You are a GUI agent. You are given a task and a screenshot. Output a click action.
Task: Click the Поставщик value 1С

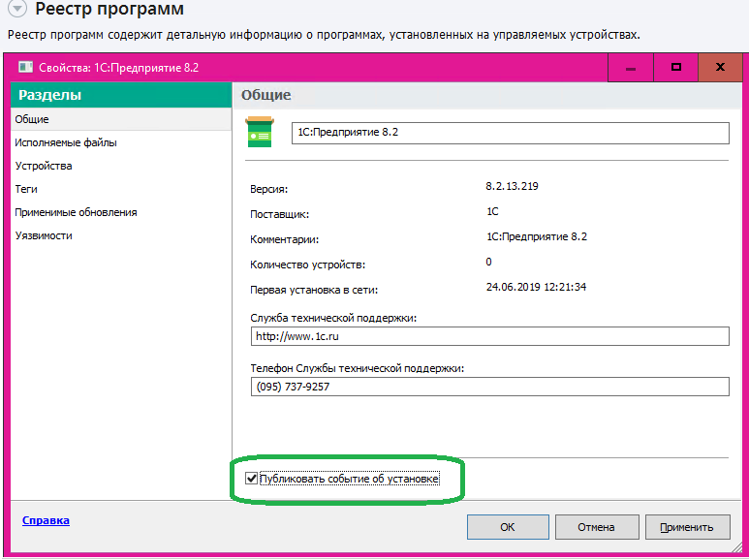(492, 211)
